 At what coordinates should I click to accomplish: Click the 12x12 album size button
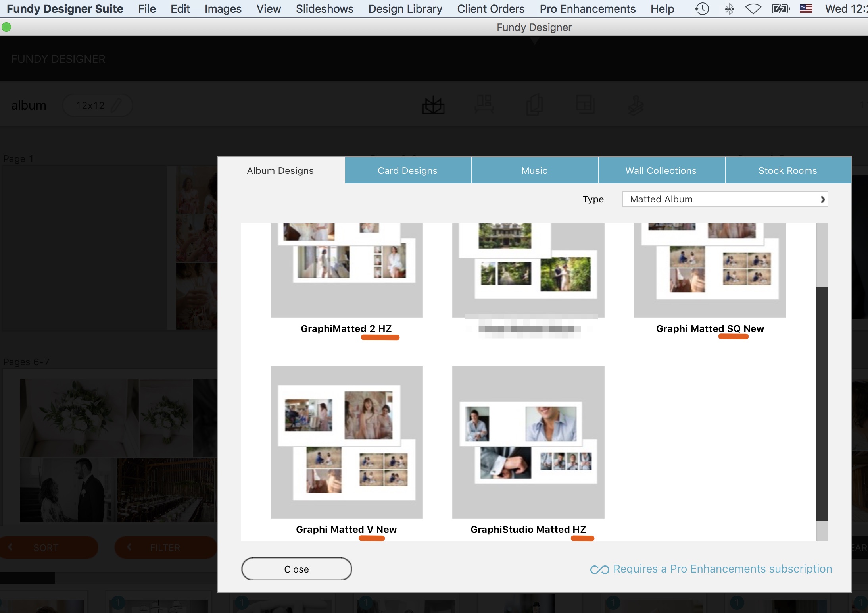(x=98, y=105)
